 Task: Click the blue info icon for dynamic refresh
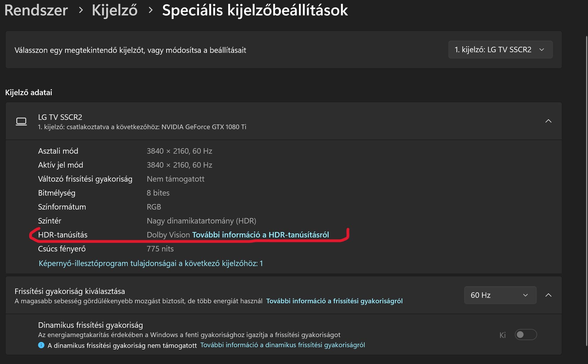click(x=41, y=345)
